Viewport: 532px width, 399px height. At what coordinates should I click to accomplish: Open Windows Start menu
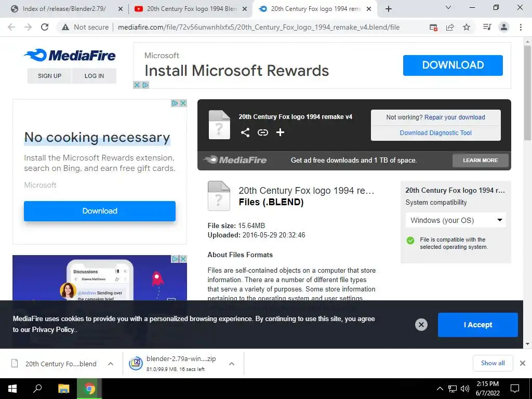click(x=12, y=389)
